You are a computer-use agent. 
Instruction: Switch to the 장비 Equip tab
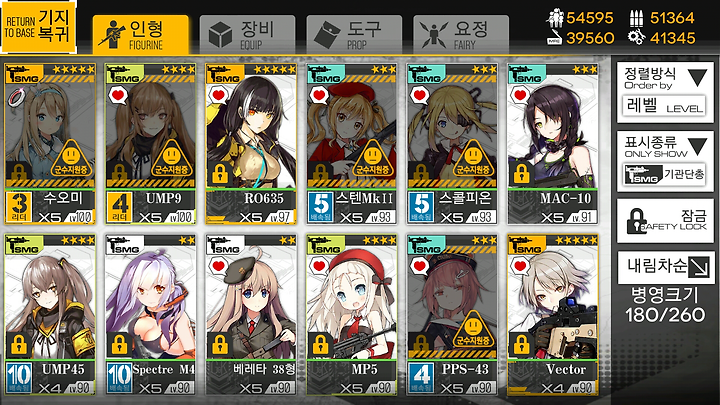tap(247, 35)
